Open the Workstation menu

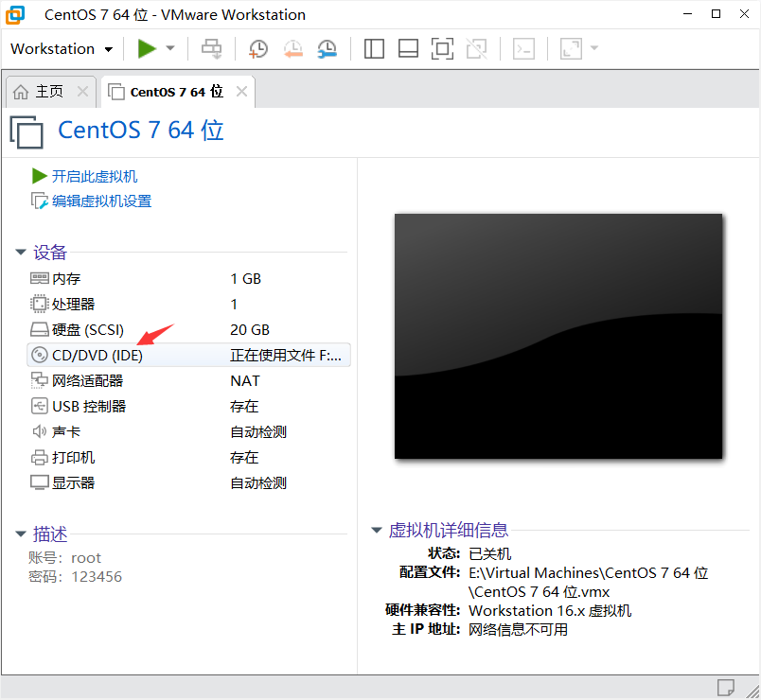tap(62, 49)
